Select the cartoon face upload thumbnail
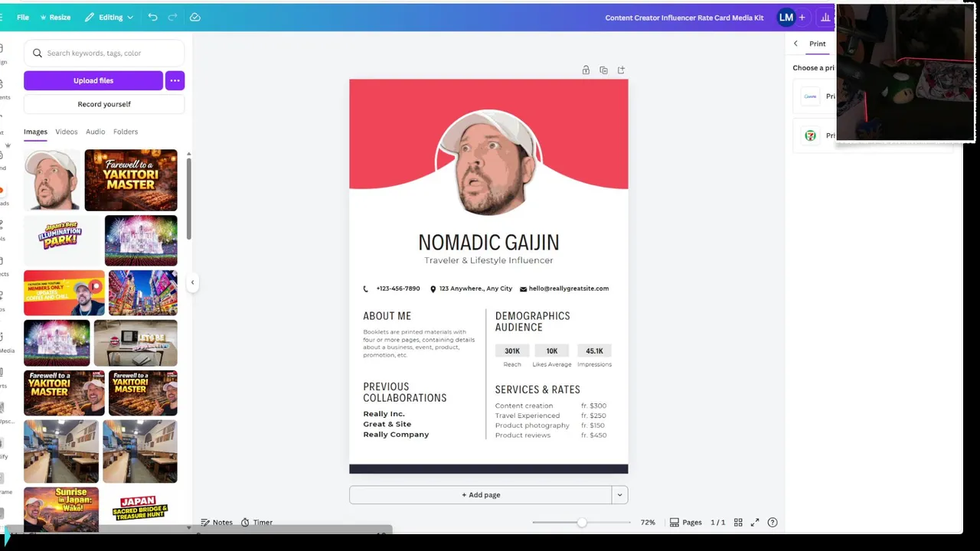This screenshot has width=980, height=551. click(52, 180)
